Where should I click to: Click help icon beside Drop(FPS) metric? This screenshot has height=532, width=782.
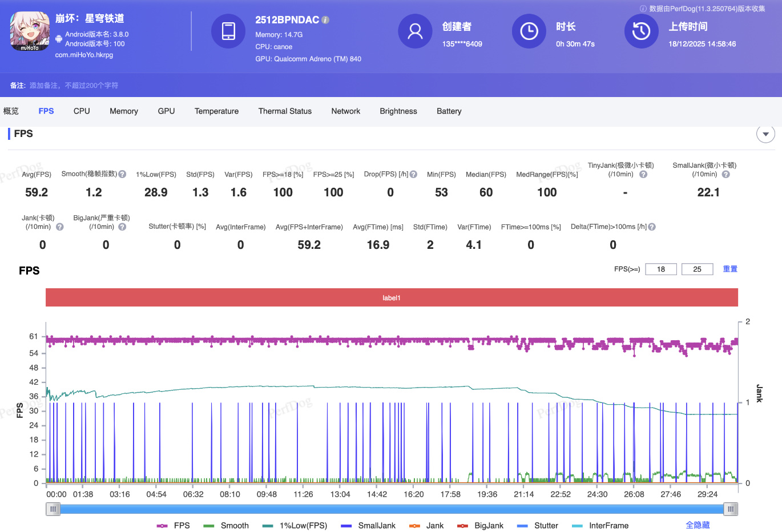(x=413, y=174)
